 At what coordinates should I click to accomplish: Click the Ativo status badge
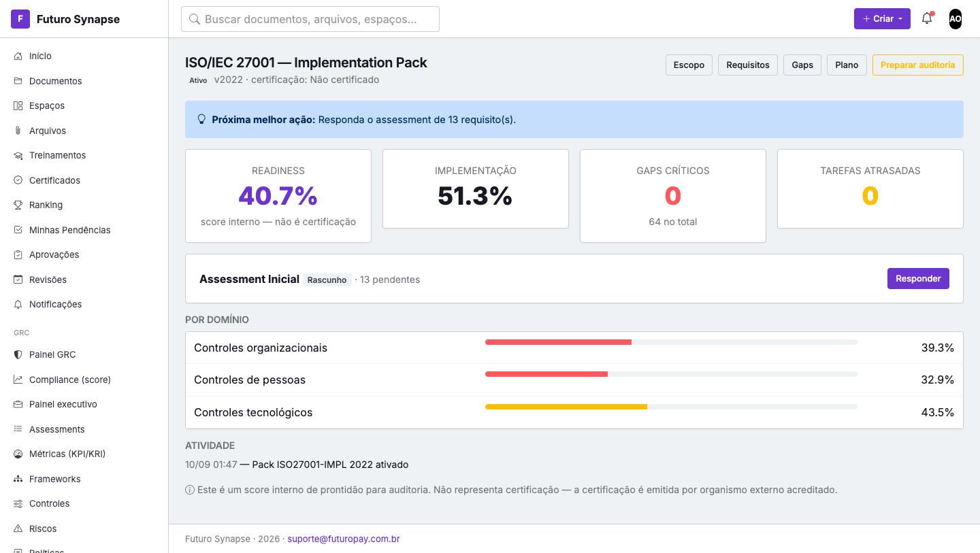pos(198,80)
